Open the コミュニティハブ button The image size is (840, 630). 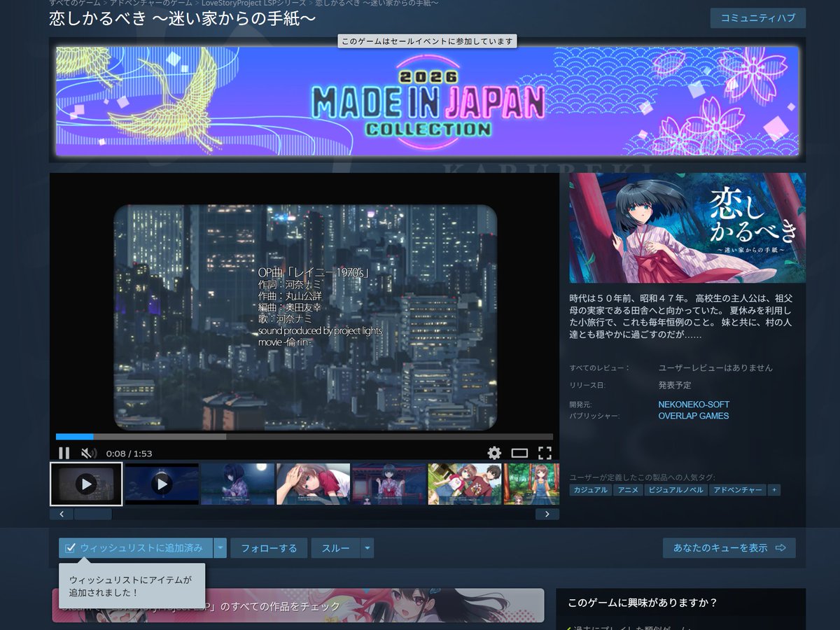click(758, 18)
